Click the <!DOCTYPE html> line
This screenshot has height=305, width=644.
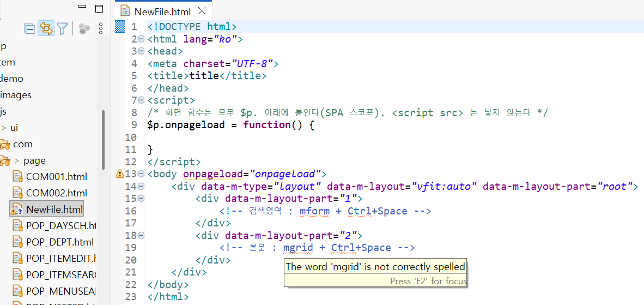pos(192,27)
